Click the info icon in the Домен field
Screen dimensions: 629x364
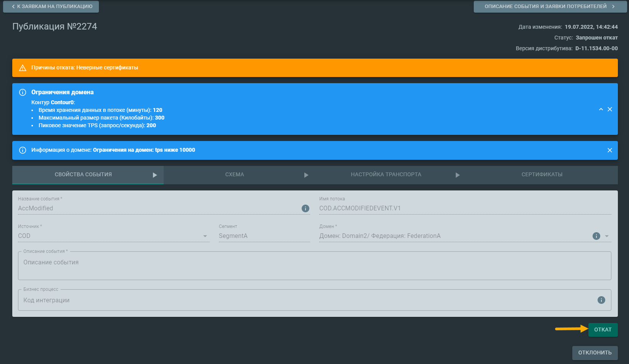[596, 236]
